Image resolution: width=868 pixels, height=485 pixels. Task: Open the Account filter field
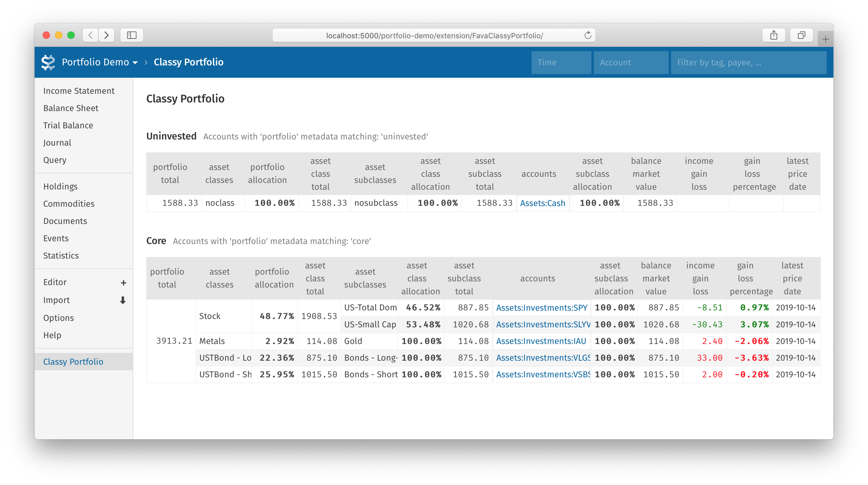coord(630,63)
